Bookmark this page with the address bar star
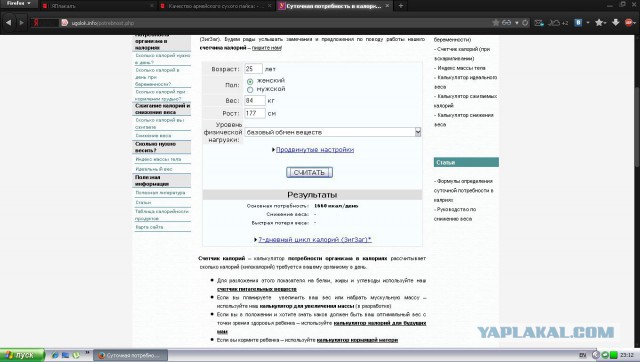640x362 pixels. coord(495,23)
